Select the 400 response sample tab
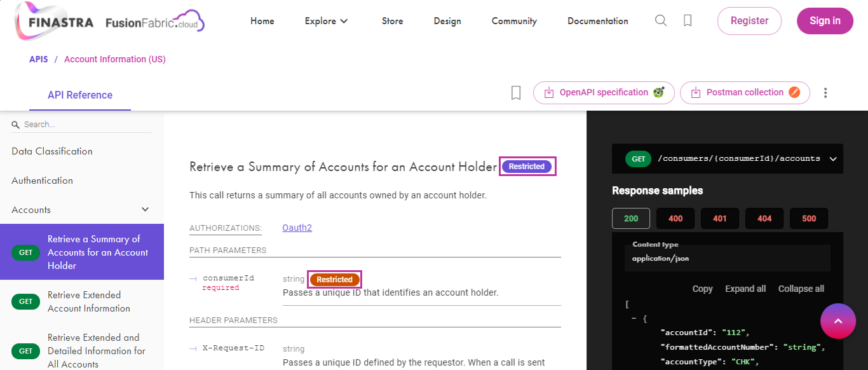Viewport: 868px width, 370px height. 675,218
